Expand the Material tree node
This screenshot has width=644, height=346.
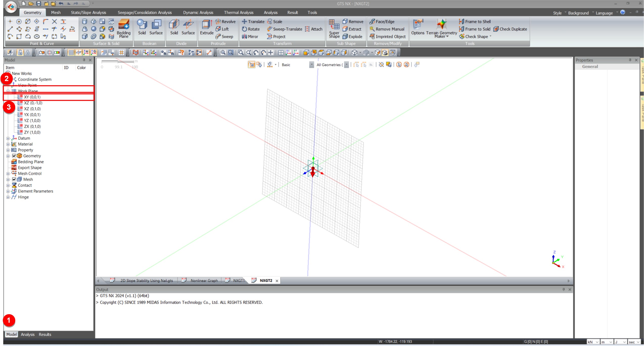[8, 144]
